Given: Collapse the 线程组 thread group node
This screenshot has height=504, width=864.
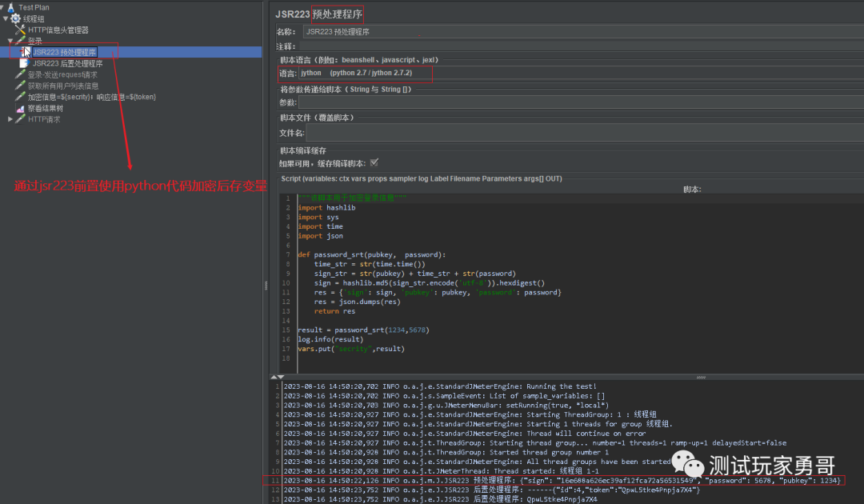Looking at the screenshot, I should click(6, 18).
